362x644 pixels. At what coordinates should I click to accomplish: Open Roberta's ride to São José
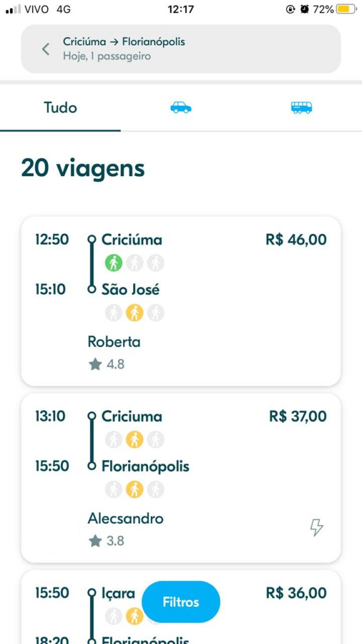(181, 301)
